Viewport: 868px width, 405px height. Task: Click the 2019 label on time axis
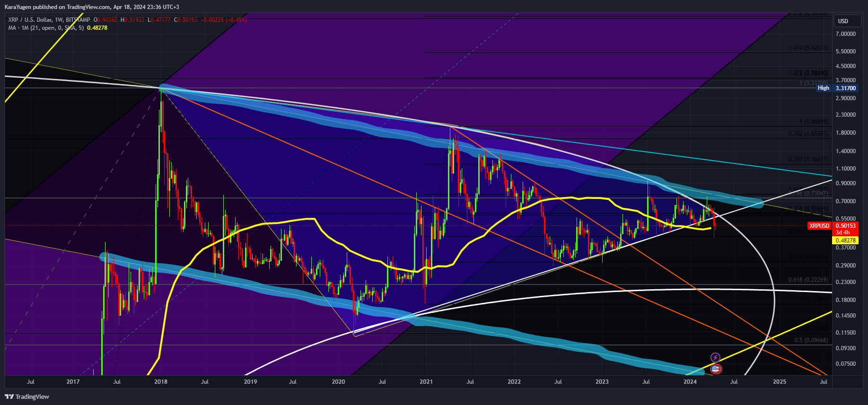click(250, 382)
